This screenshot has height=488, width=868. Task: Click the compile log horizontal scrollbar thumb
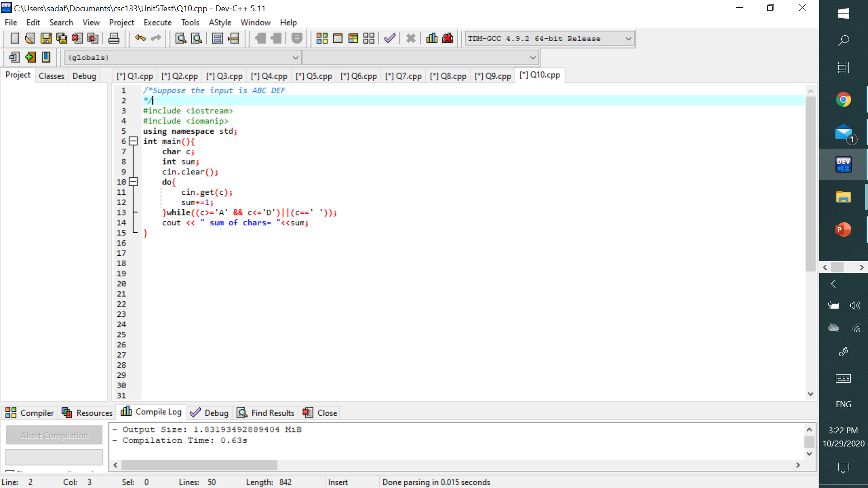(x=199, y=465)
